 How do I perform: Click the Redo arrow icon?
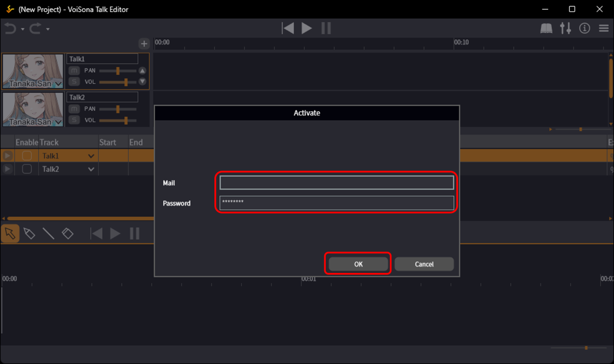[x=35, y=29]
